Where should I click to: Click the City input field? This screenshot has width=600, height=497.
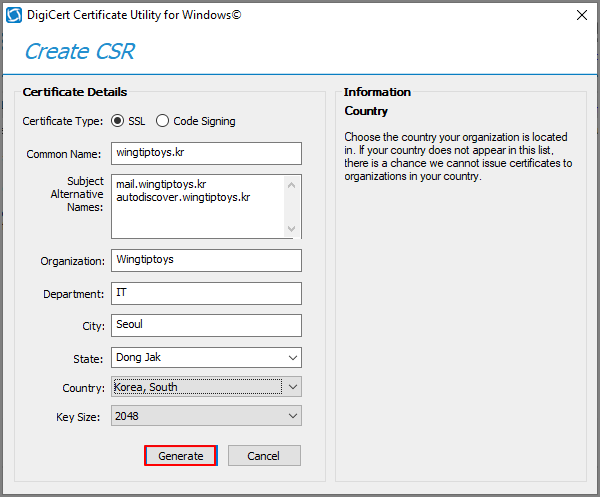(206, 326)
